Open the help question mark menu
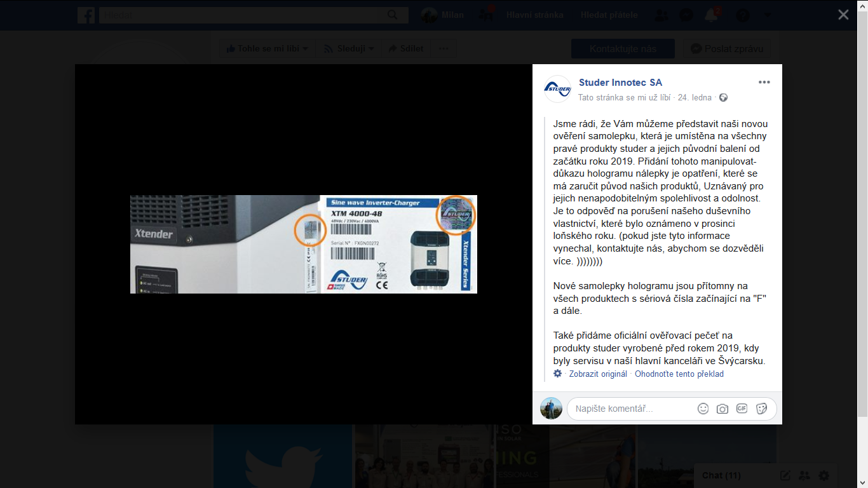The height and width of the screenshot is (488, 868). tap(742, 15)
